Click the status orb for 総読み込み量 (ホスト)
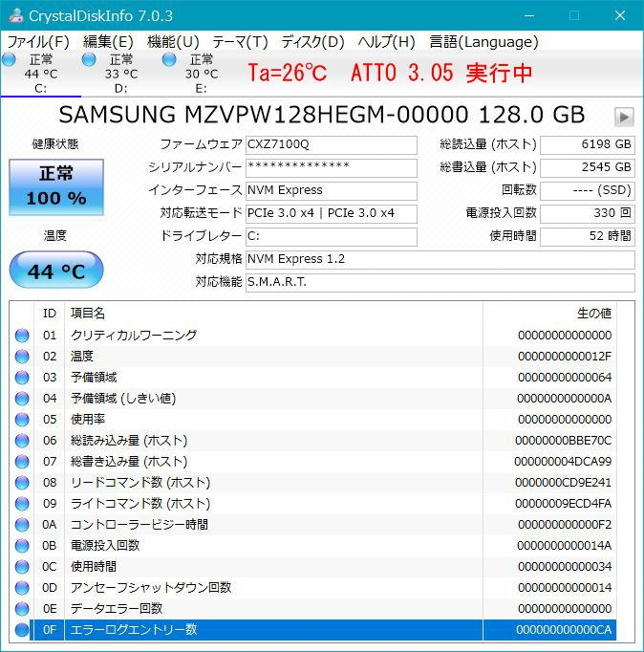 click(x=22, y=441)
